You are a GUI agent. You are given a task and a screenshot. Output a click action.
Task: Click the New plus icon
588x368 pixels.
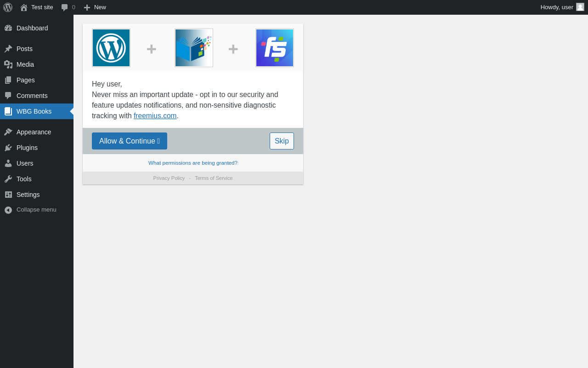87,7
